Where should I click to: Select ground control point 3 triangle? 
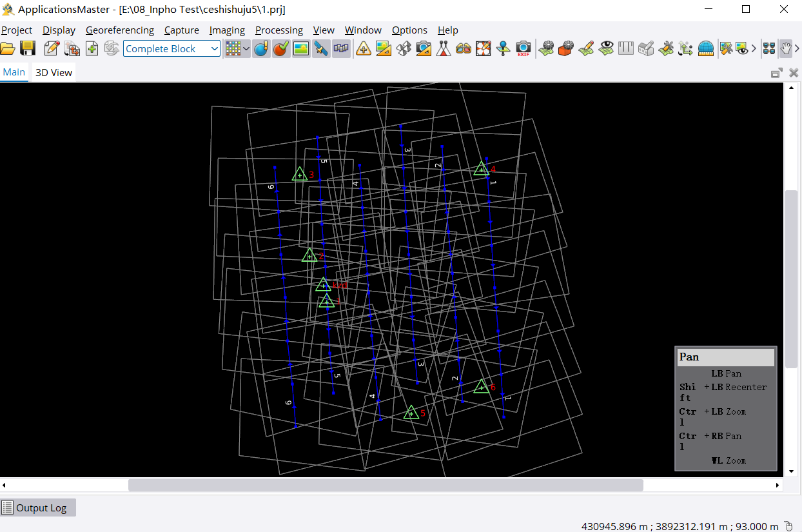(x=299, y=174)
